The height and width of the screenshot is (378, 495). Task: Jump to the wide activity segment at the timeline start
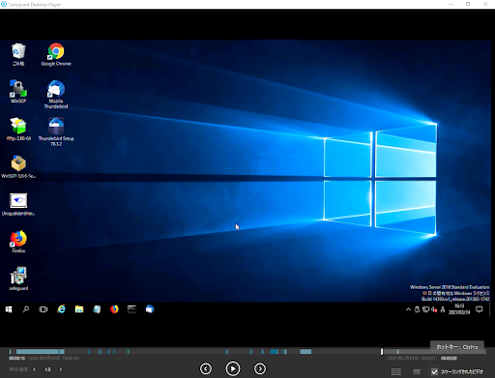(40, 351)
